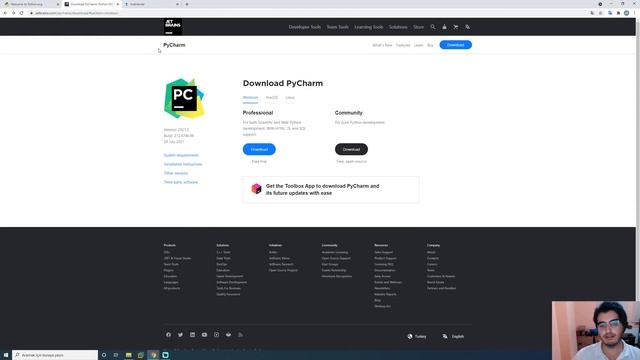
Task: Click the Cortana circle in taskbar
Action: point(104,355)
